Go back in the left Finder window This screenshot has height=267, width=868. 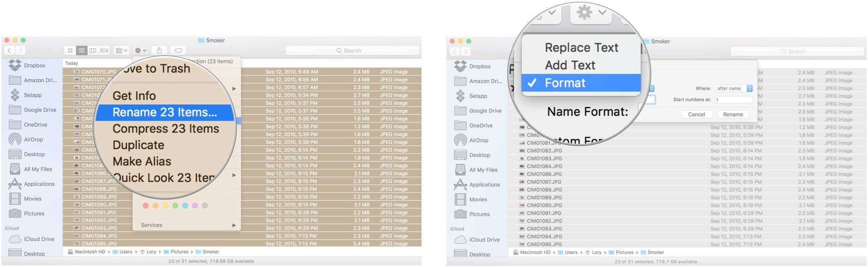coord(10,51)
